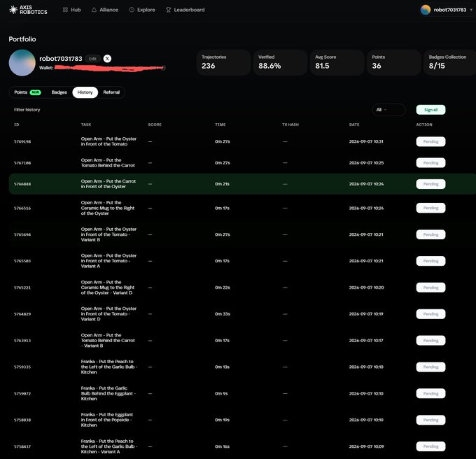This screenshot has width=476, height=459.
Task: Click the Filter history field
Action: click(27, 110)
